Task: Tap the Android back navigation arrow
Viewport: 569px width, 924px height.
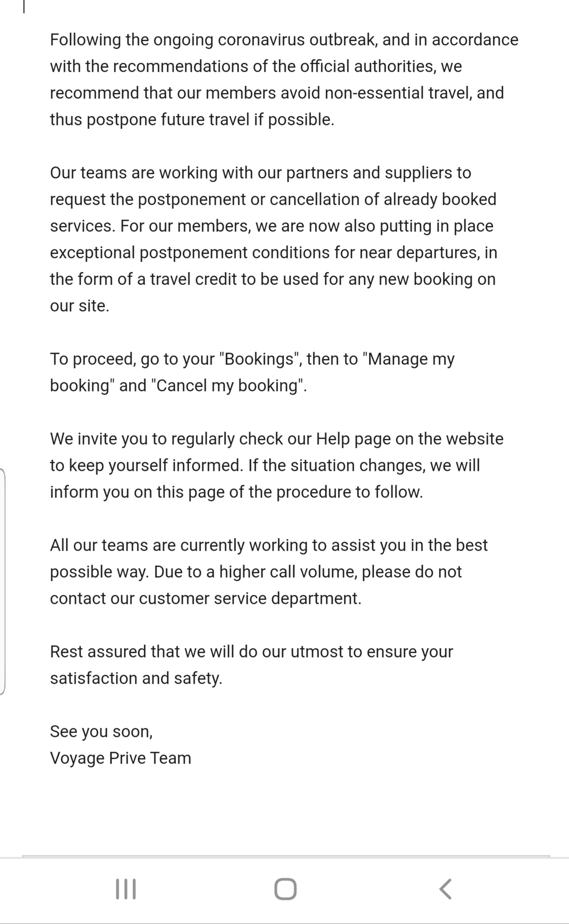Action: click(x=445, y=888)
